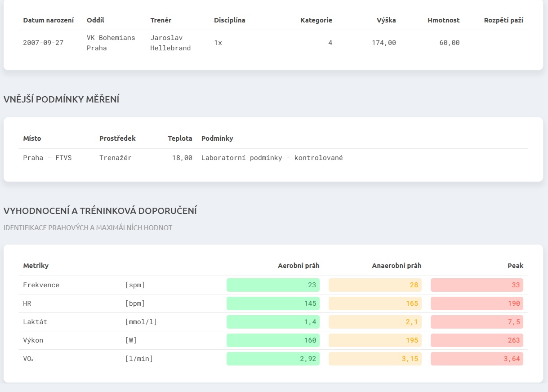Select the Datum narození column header
This screenshot has width=548, height=392.
pos(48,20)
